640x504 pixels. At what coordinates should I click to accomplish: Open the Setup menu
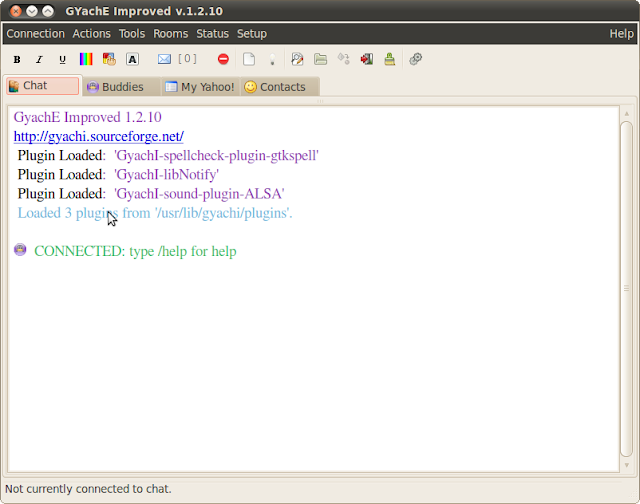[x=252, y=33]
